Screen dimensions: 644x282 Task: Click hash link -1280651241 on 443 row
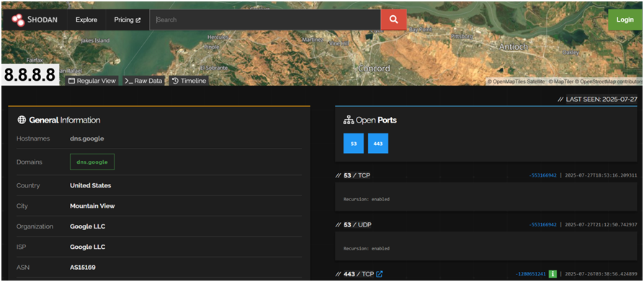(x=532, y=274)
